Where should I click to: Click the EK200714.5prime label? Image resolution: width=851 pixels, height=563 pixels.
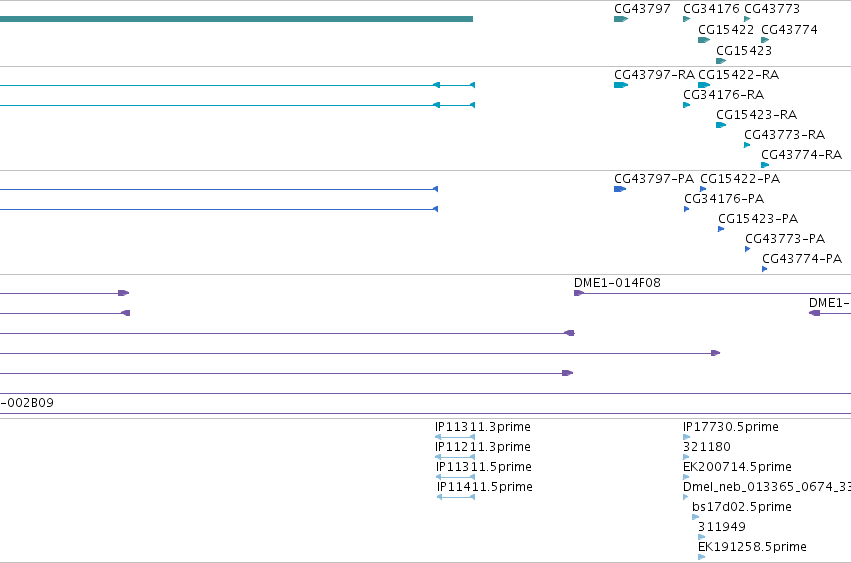pos(737,467)
